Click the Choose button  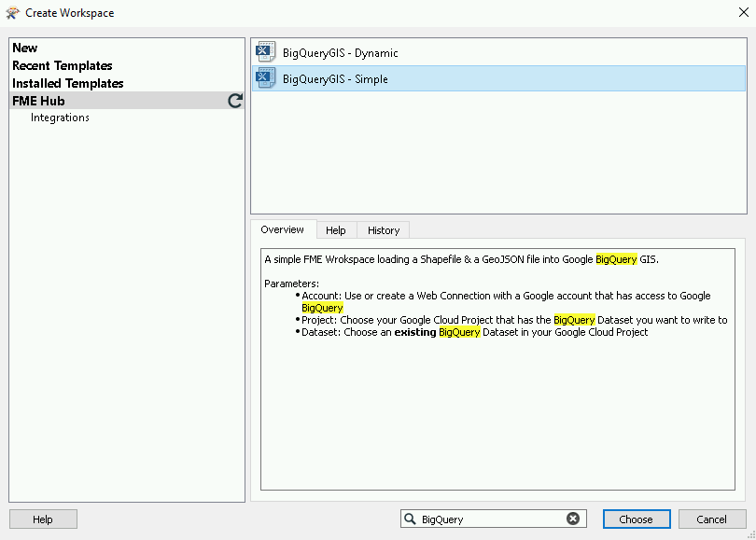(x=637, y=519)
